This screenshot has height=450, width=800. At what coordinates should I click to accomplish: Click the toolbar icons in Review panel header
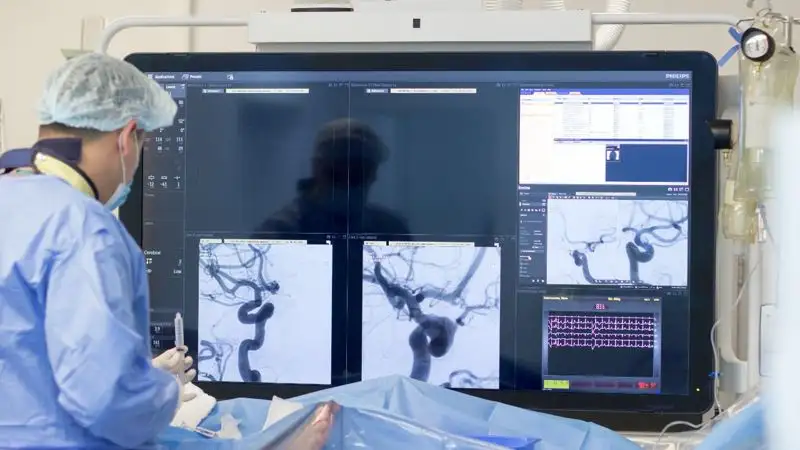point(675,188)
